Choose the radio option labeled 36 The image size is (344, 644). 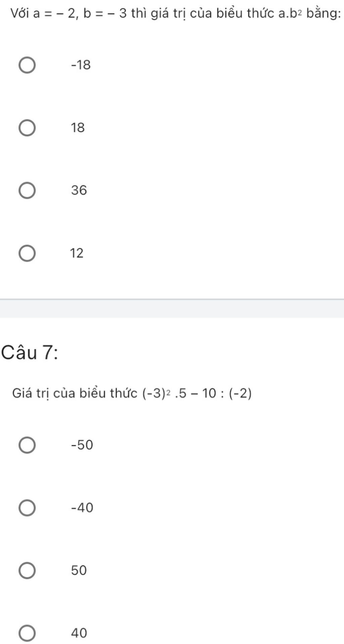point(27,191)
